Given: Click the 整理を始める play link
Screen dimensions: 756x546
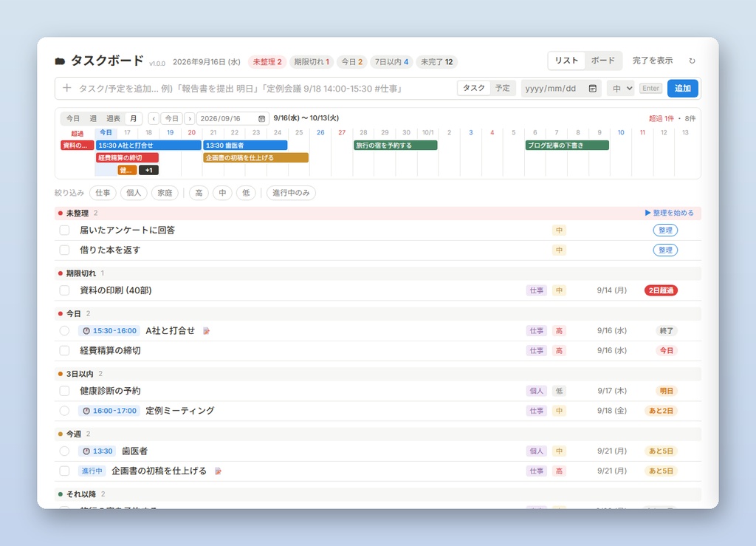Looking at the screenshot, I should tap(669, 213).
